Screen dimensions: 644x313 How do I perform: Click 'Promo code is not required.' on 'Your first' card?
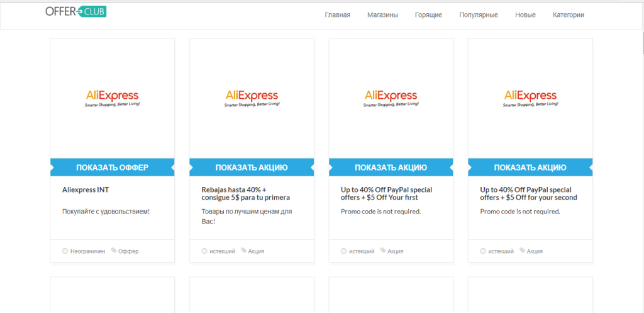[x=380, y=212]
